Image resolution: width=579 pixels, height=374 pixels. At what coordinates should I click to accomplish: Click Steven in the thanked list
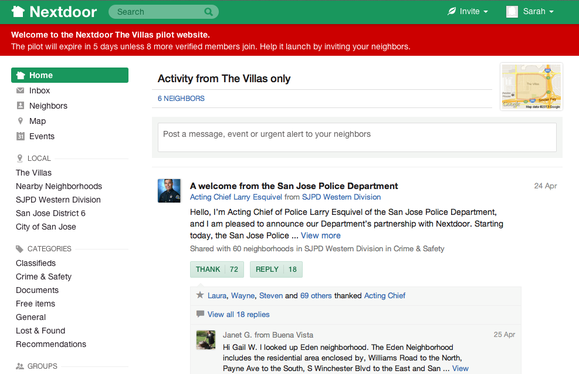tap(271, 296)
